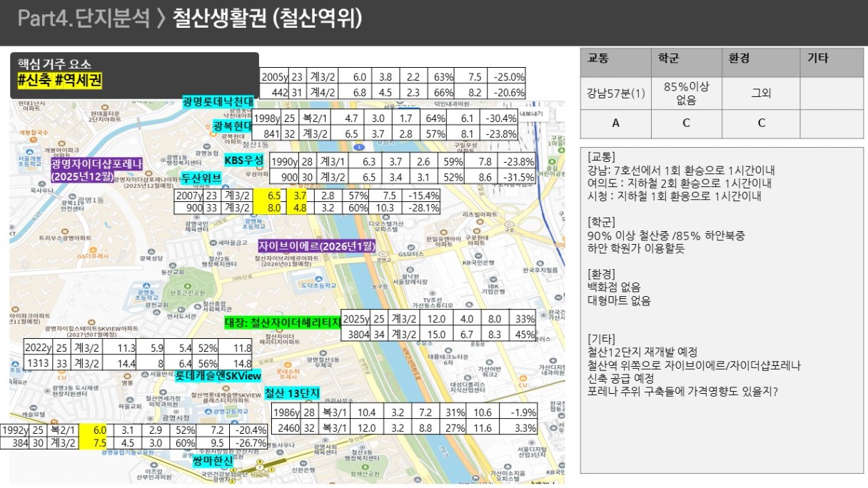Select the '-31.5%' change cell
The width and height of the screenshot is (868, 488).
[517, 177]
